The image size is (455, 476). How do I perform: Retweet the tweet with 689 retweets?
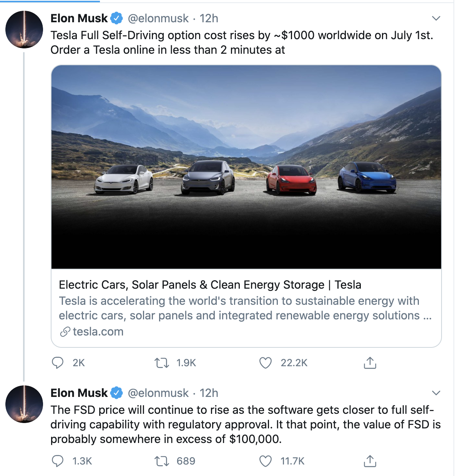click(162, 461)
